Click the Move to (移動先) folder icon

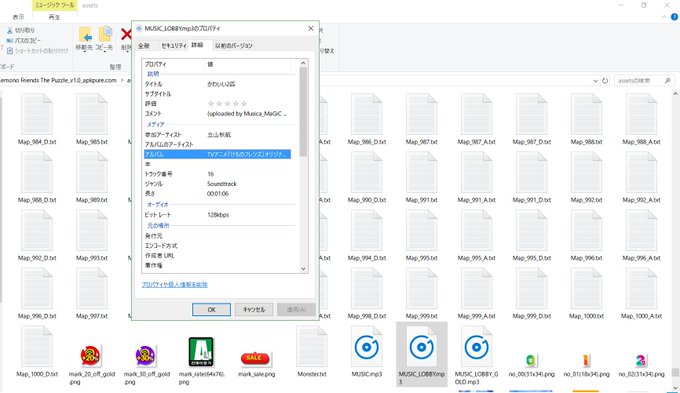point(85,35)
